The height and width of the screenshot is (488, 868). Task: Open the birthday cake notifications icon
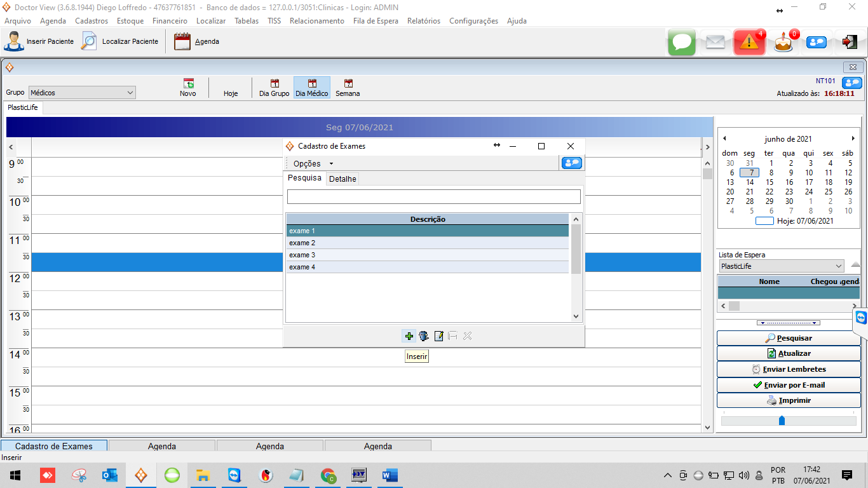pyautogui.click(x=783, y=43)
